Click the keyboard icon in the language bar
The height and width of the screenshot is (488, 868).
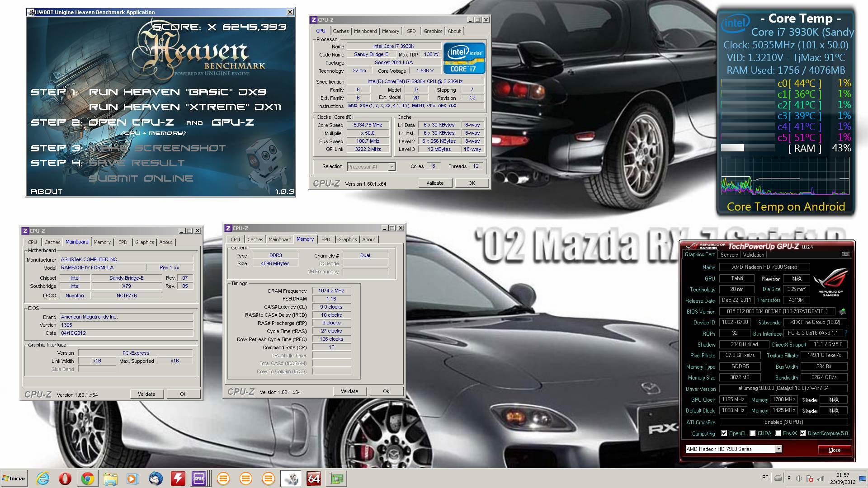pos(778,478)
